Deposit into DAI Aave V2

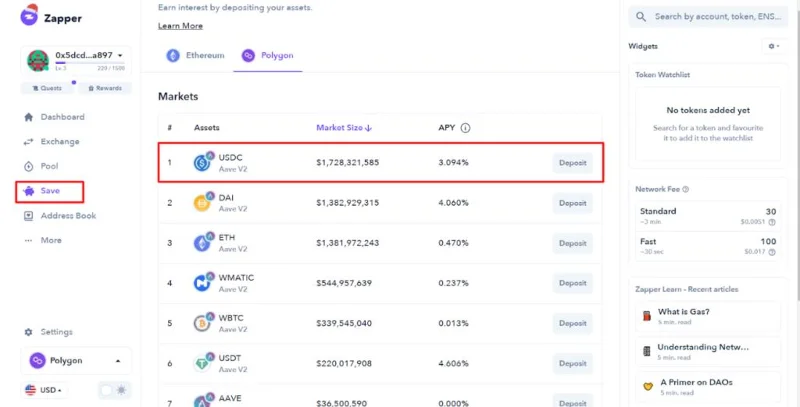pyautogui.click(x=572, y=203)
